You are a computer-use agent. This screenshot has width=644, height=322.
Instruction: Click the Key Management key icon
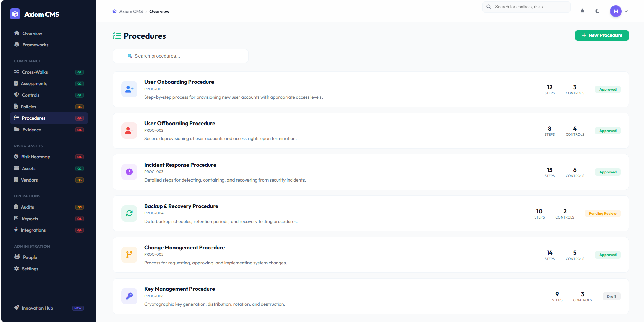click(x=129, y=296)
